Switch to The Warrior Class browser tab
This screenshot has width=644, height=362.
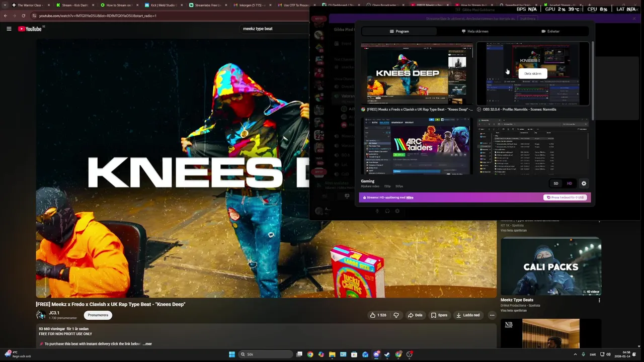31,5
